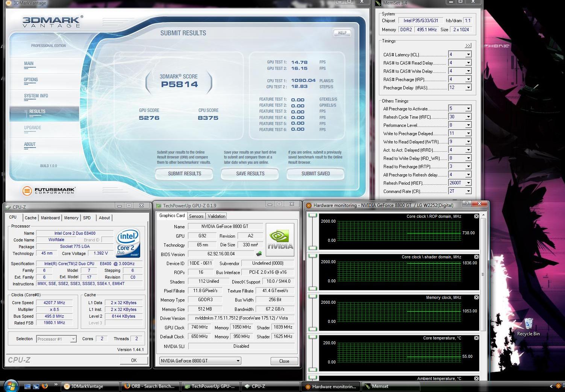The height and width of the screenshot is (392, 565).
Task: Open SYSTEM INFO in 3DMark Vantage
Action: pyautogui.click(x=36, y=96)
